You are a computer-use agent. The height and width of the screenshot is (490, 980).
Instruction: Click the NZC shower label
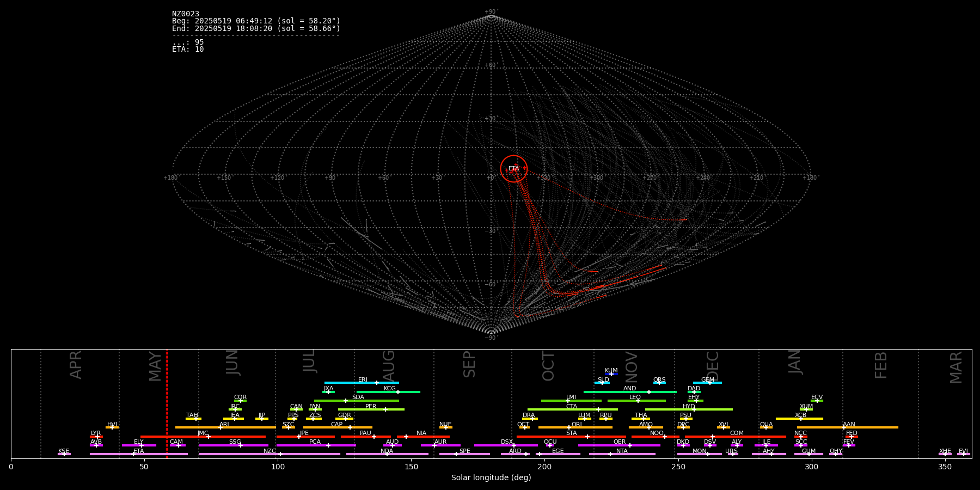tap(270, 451)
